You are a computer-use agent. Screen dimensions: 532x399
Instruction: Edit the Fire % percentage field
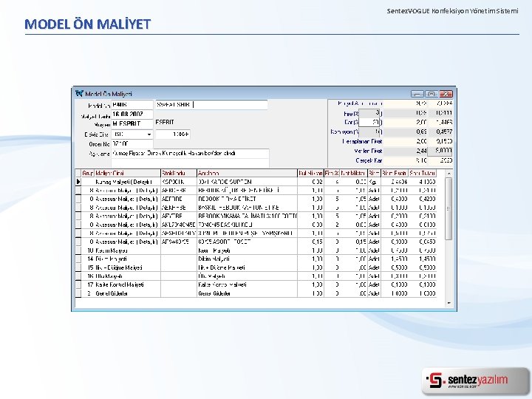pyautogui.click(x=369, y=113)
